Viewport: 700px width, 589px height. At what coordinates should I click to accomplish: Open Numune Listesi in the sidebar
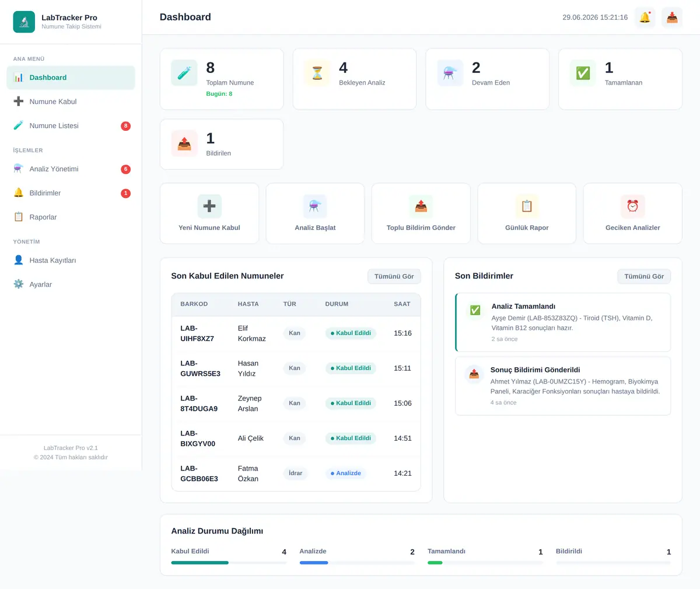click(x=71, y=126)
